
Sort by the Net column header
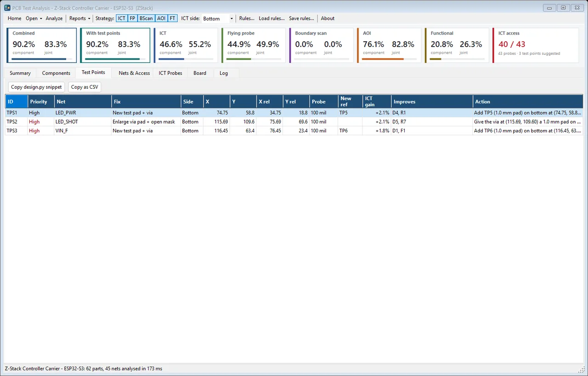[83, 102]
